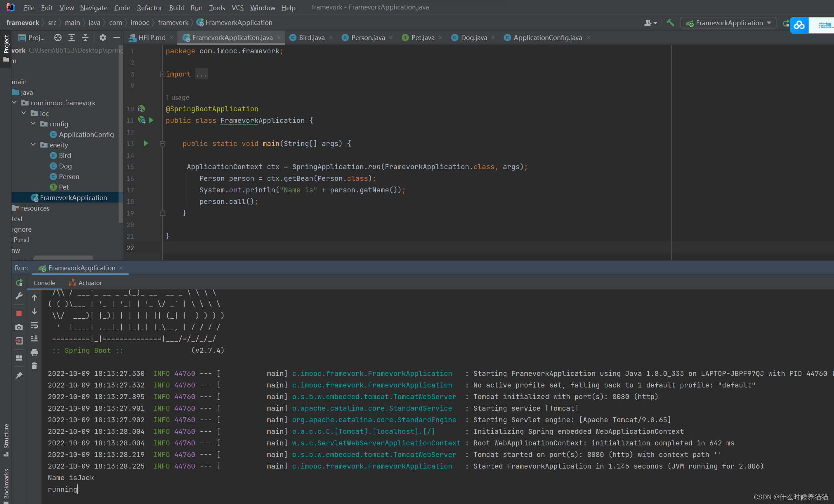
Task: Toggle scroll to end of console
Action: point(34,339)
